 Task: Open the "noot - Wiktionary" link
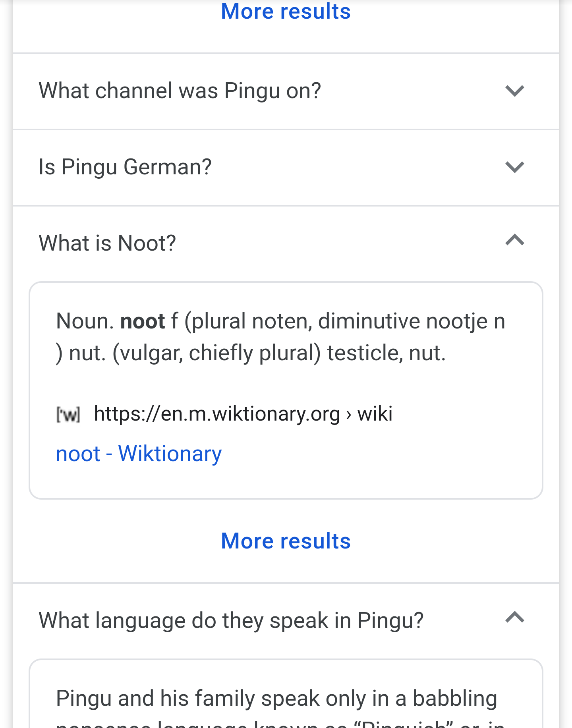[x=139, y=454]
